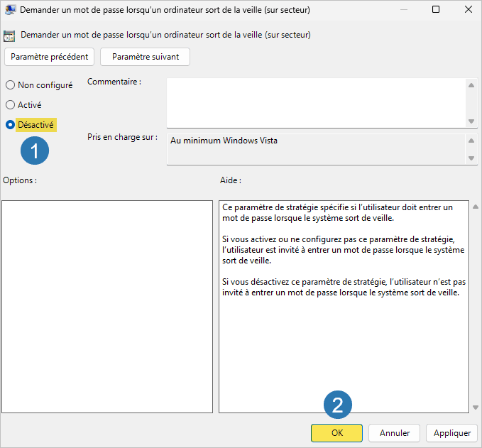Click the Aide help text paragraph
The image size is (482, 448).
click(x=344, y=250)
